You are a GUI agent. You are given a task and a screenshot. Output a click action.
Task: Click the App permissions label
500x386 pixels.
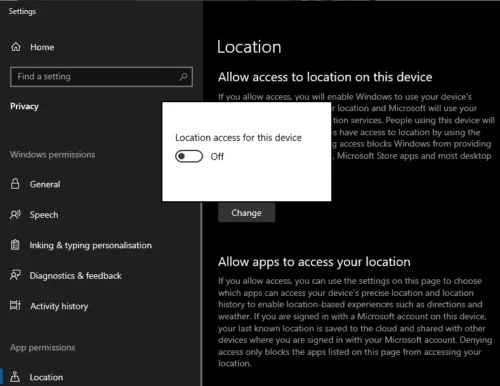(43, 348)
